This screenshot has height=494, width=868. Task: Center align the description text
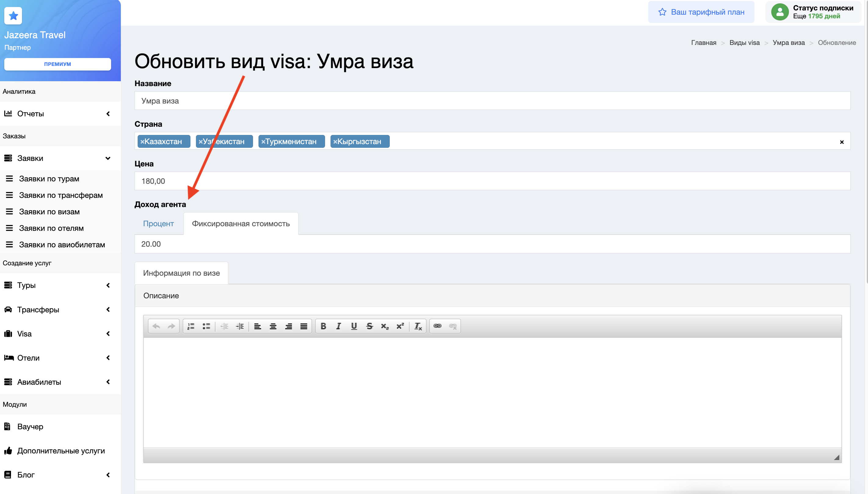[x=273, y=326]
